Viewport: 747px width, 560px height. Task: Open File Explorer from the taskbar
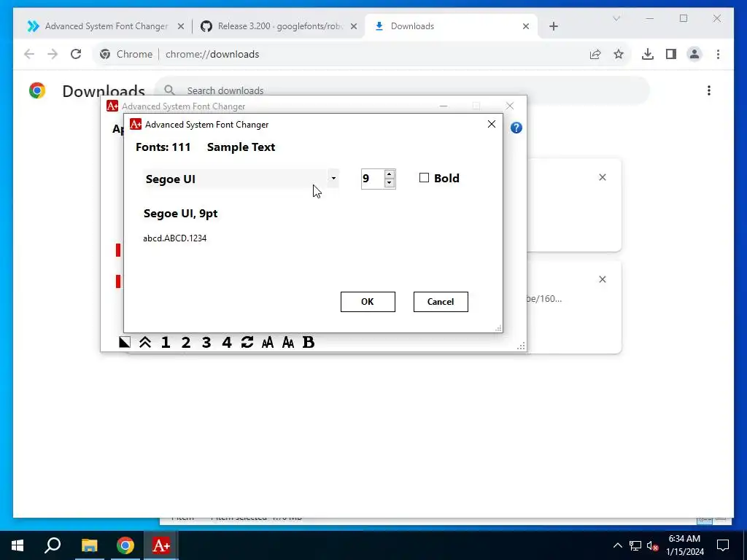click(89, 545)
